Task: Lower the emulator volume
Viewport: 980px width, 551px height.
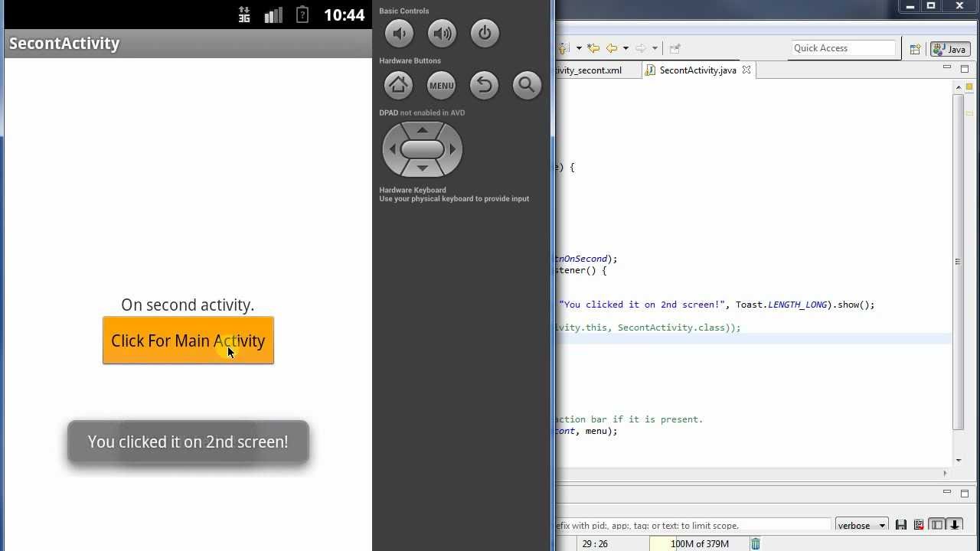Action: pos(399,33)
